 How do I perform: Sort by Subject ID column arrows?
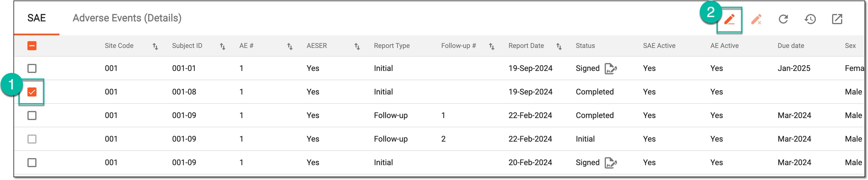point(223,46)
